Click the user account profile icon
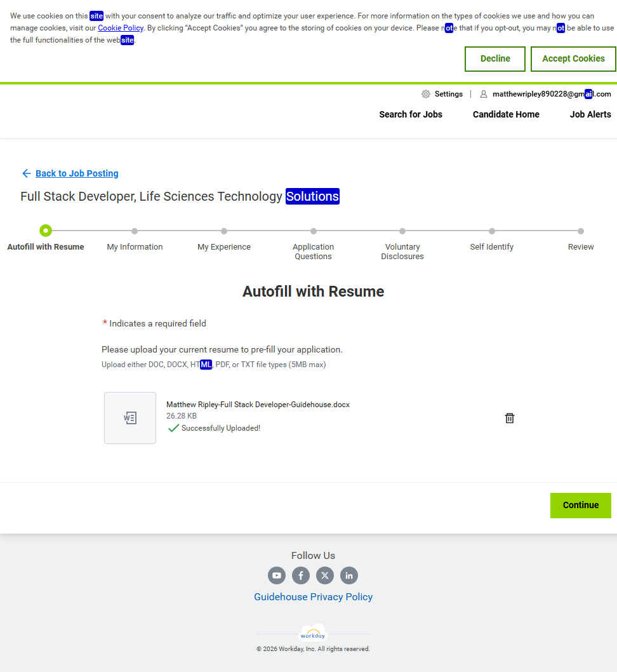 tap(484, 94)
